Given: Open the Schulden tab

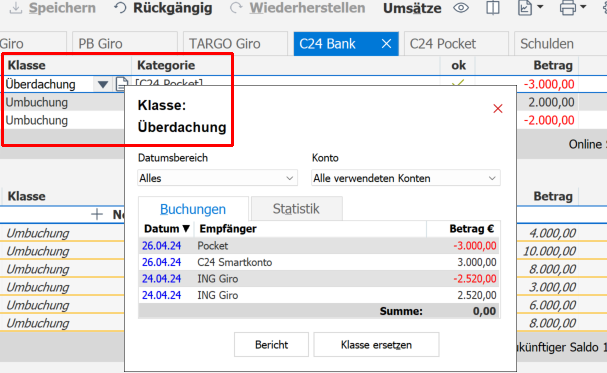Looking at the screenshot, I should [x=561, y=44].
